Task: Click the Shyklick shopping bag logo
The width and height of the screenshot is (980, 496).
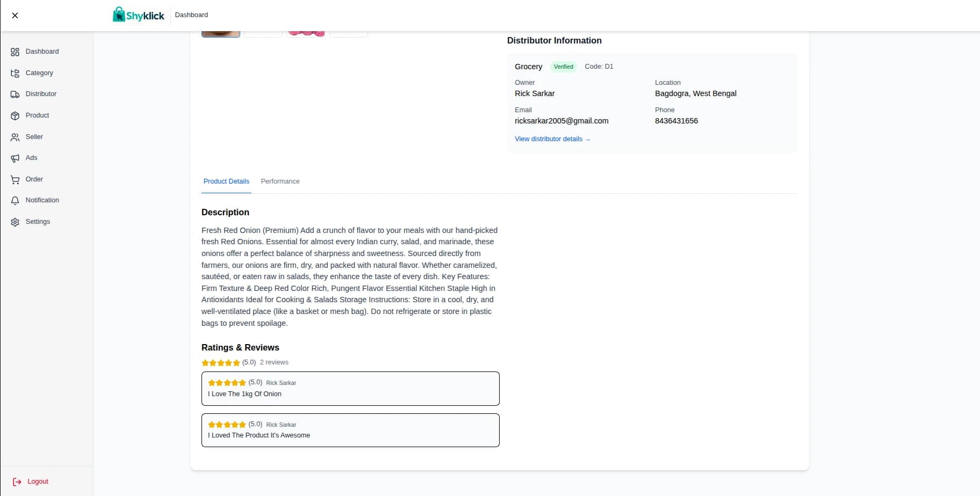Action: (x=119, y=14)
